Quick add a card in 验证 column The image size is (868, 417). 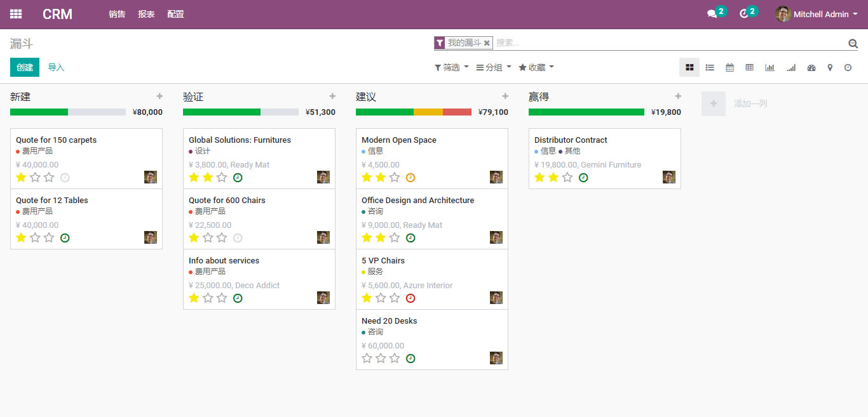[x=332, y=96]
